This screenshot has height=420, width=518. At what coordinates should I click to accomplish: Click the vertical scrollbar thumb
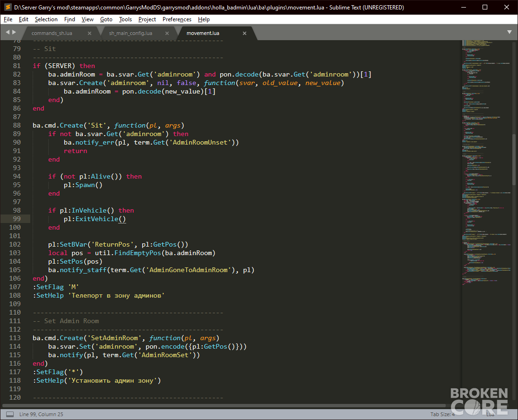pos(514,160)
